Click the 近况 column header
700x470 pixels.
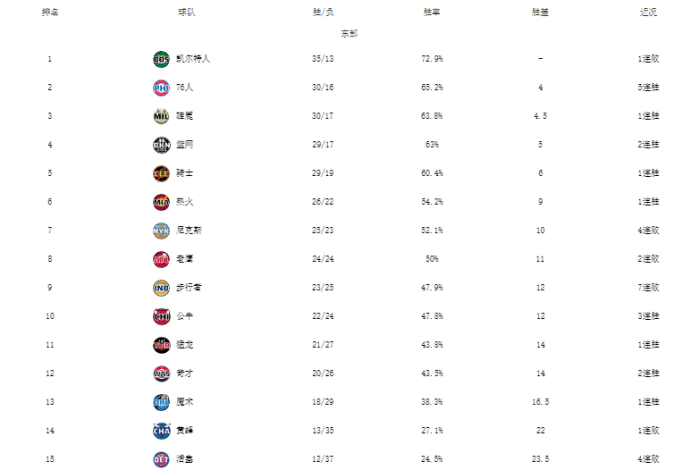coord(648,12)
